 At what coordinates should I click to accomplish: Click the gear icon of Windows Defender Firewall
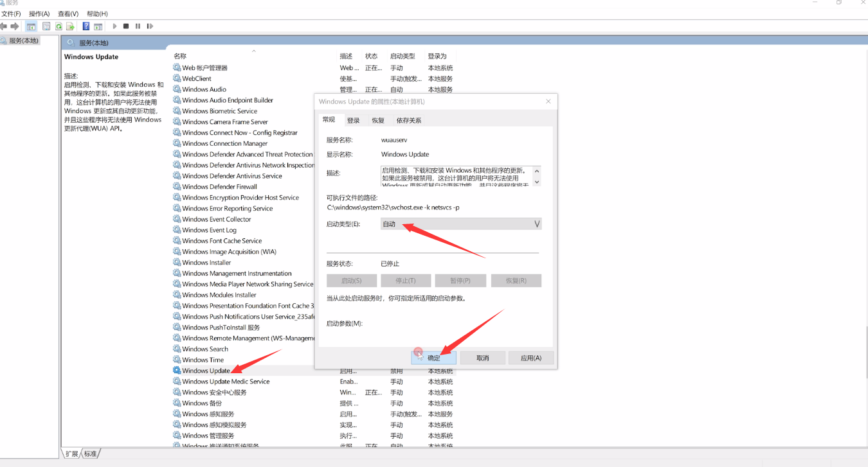pyautogui.click(x=177, y=187)
